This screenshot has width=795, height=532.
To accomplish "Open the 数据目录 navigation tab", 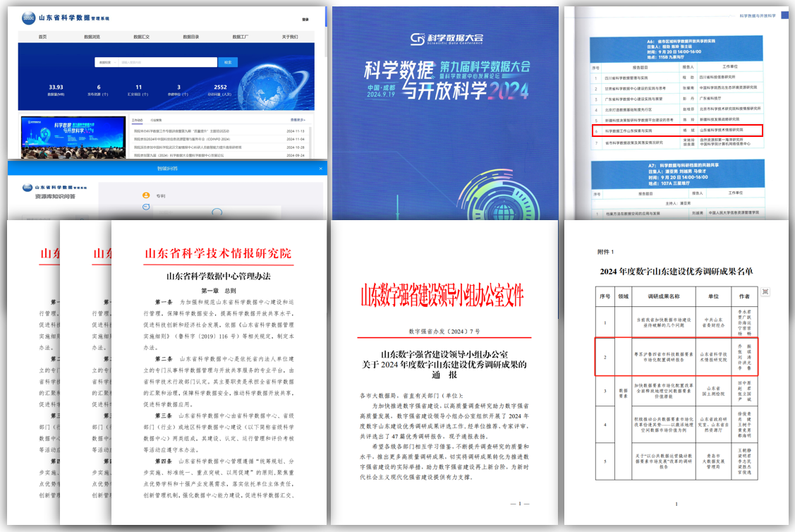I will (190, 37).
